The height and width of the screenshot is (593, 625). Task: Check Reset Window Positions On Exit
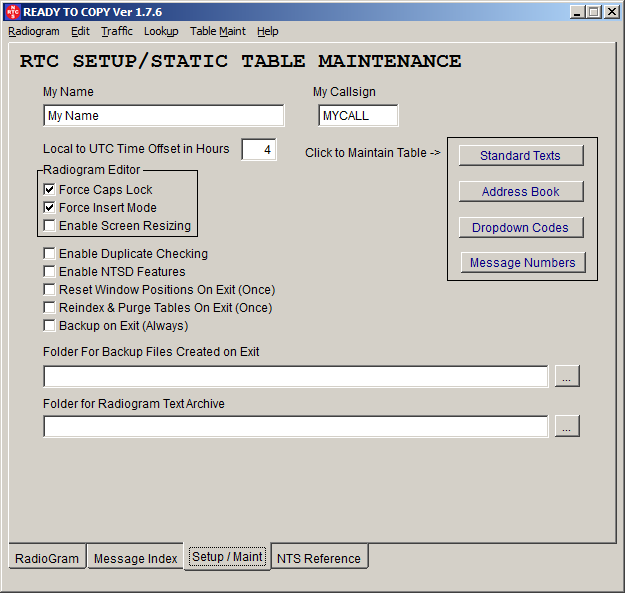pyautogui.click(x=49, y=289)
